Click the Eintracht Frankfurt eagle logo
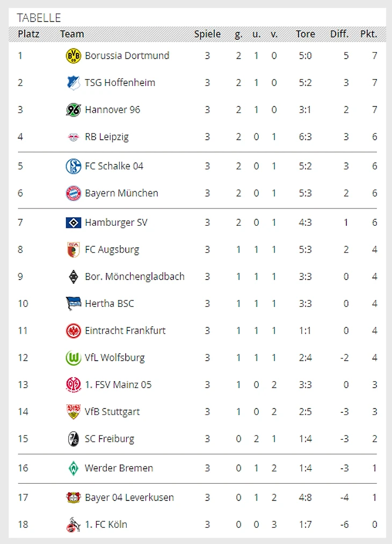This screenshot has width=392, height=544. point(73,331)
